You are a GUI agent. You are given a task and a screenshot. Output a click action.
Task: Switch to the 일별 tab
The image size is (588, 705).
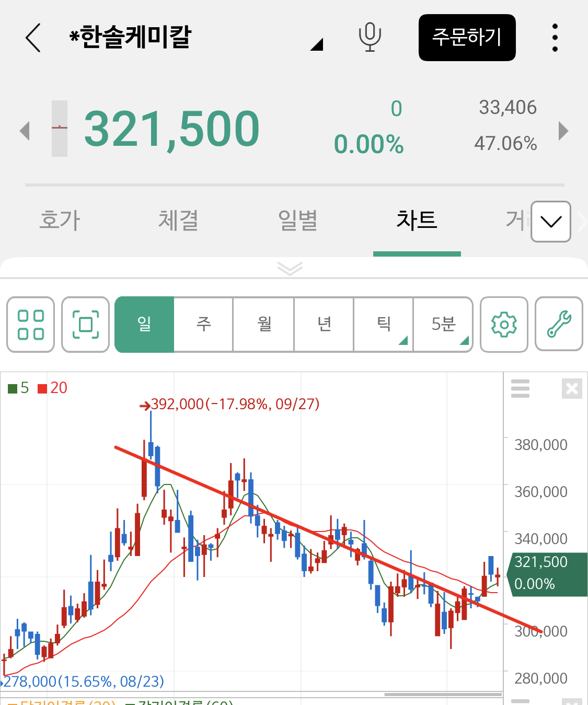pyautogui.click(x=297, y=220)
